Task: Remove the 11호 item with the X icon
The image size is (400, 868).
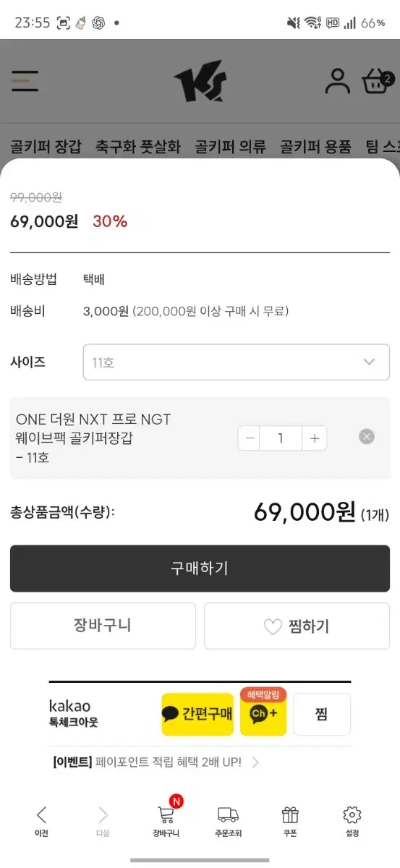Action: (x=367, y=437)
